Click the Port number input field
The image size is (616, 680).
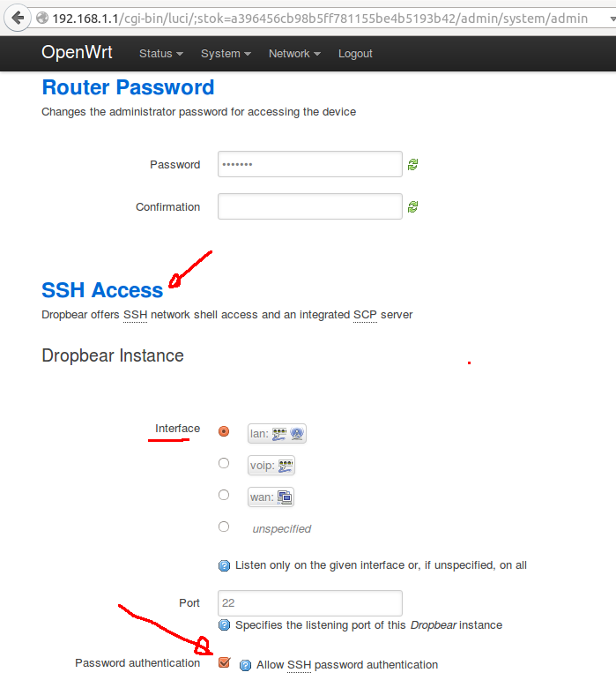coord(309,603)
